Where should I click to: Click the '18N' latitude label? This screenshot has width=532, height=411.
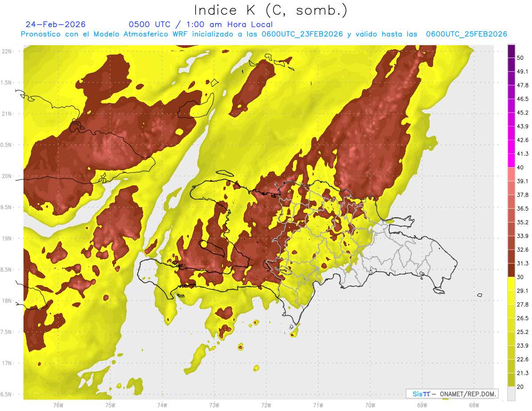coord(7,301)
